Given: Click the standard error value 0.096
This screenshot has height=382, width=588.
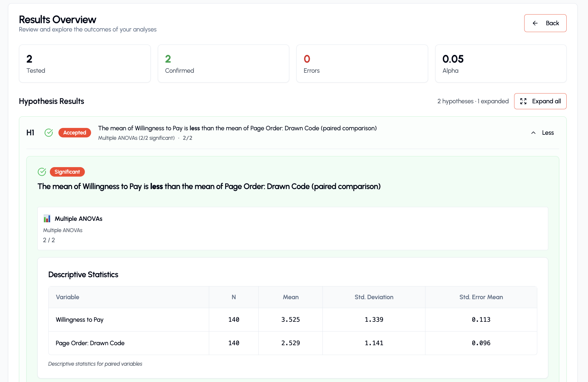Looking at the screenshot, I should (x=481, y=343).
